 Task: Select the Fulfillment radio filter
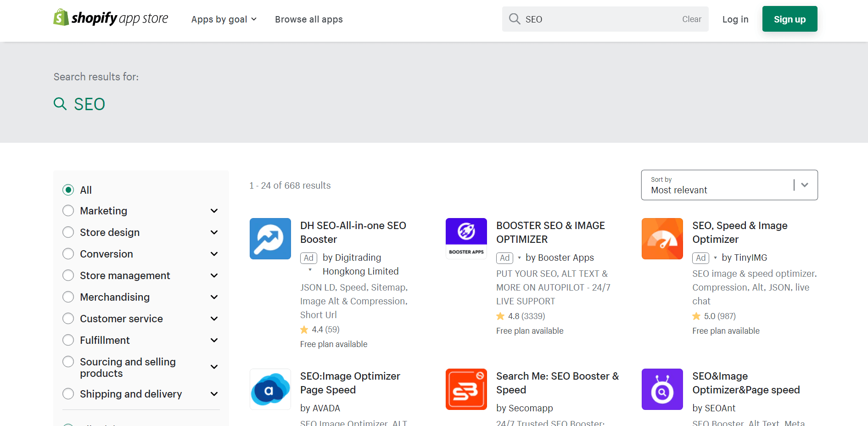68,340
